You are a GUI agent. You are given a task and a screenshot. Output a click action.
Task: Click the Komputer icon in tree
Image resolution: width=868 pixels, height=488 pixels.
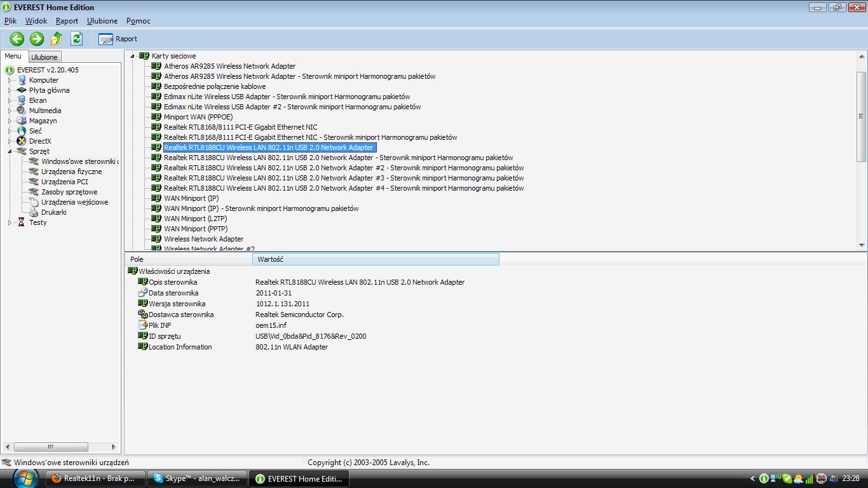(x=22, y=80)
